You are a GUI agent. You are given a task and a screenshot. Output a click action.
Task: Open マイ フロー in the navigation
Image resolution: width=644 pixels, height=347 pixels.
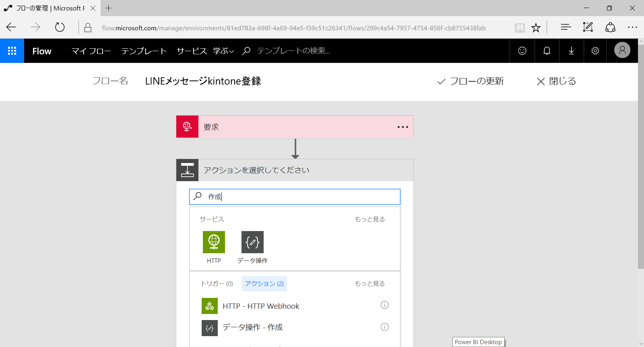coord(91,51)
